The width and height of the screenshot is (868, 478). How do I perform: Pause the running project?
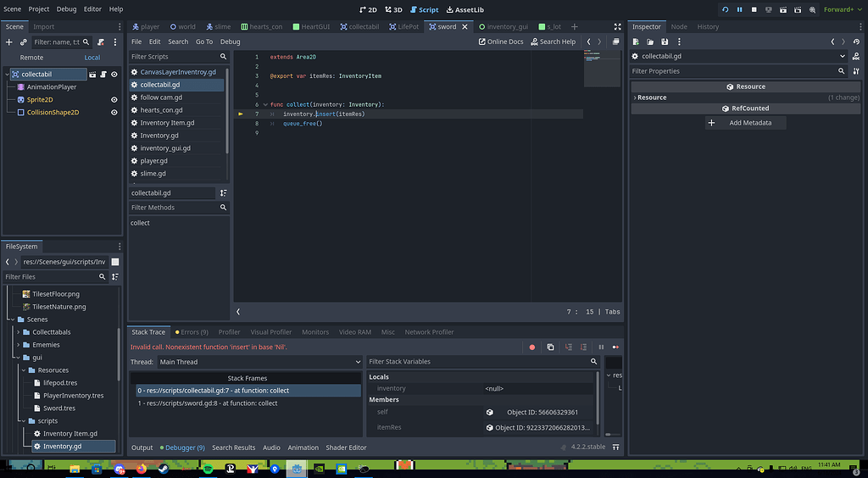coord(739,10)
